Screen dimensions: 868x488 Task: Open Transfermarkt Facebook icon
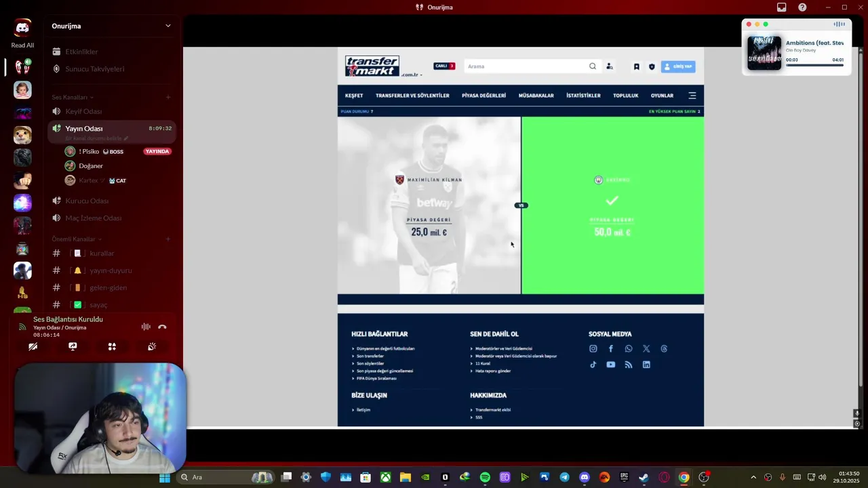(x=611, y=348)
